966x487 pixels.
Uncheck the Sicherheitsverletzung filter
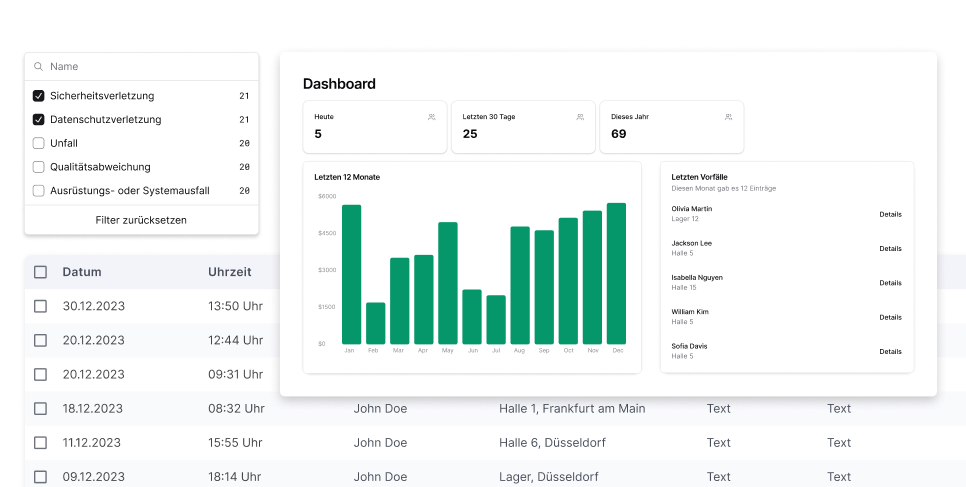38,96
